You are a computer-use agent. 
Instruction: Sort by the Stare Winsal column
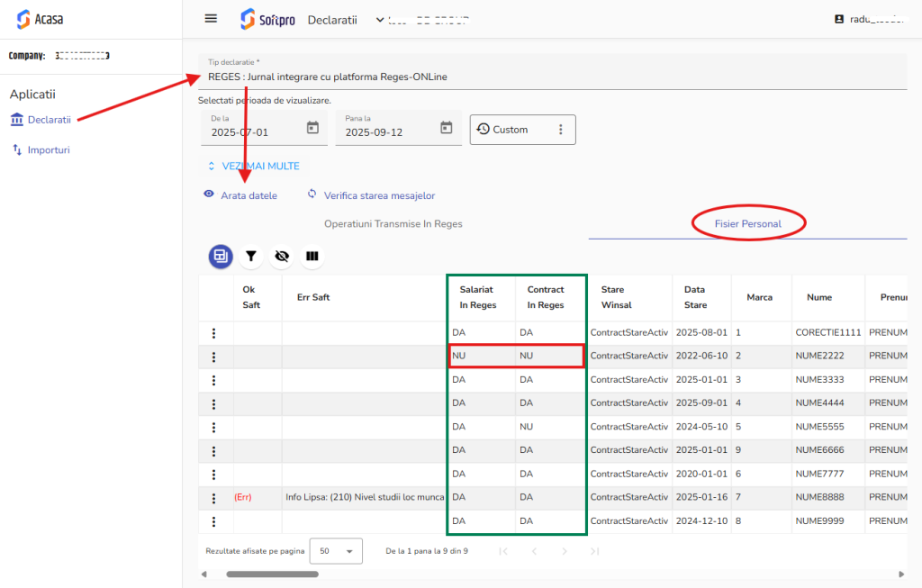[x=616, y=297]
